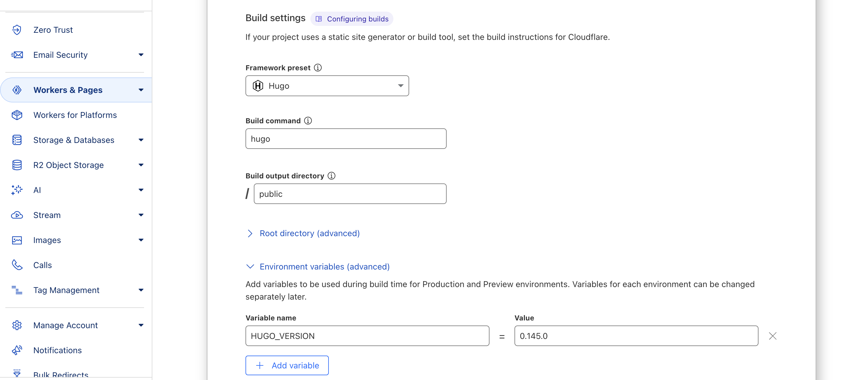Click the Zero Trust shield icon
868x380 pixels.
pyautogui.click(x=17, y=30)
